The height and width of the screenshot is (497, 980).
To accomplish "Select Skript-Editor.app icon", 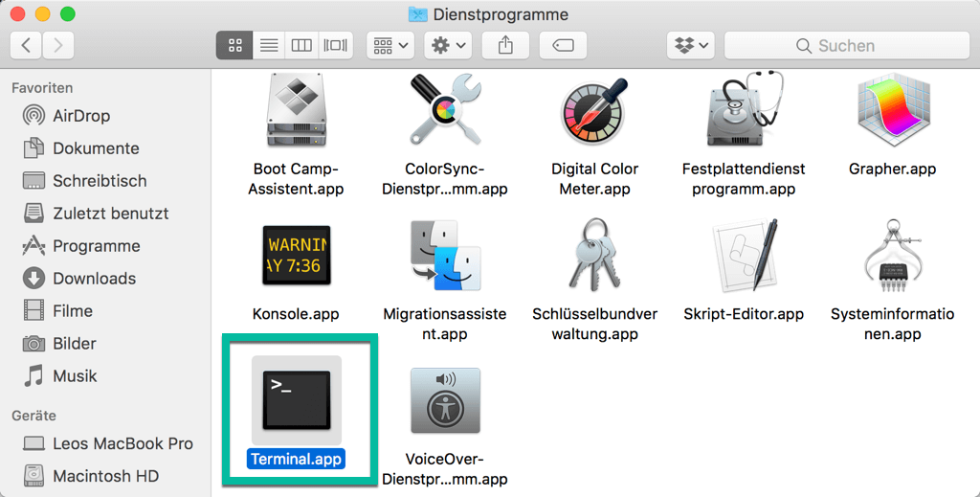I will [744, 256].
